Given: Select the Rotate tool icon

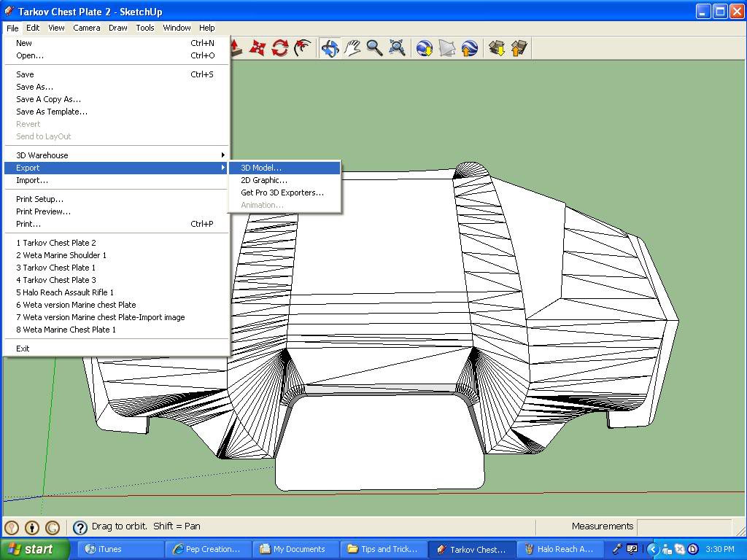Looking at the screenshot, I should pyautogui.click(x=280, y=47).
